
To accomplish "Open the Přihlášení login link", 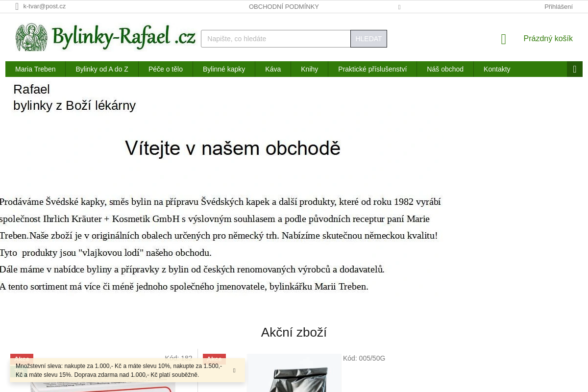I will (559, 6).
